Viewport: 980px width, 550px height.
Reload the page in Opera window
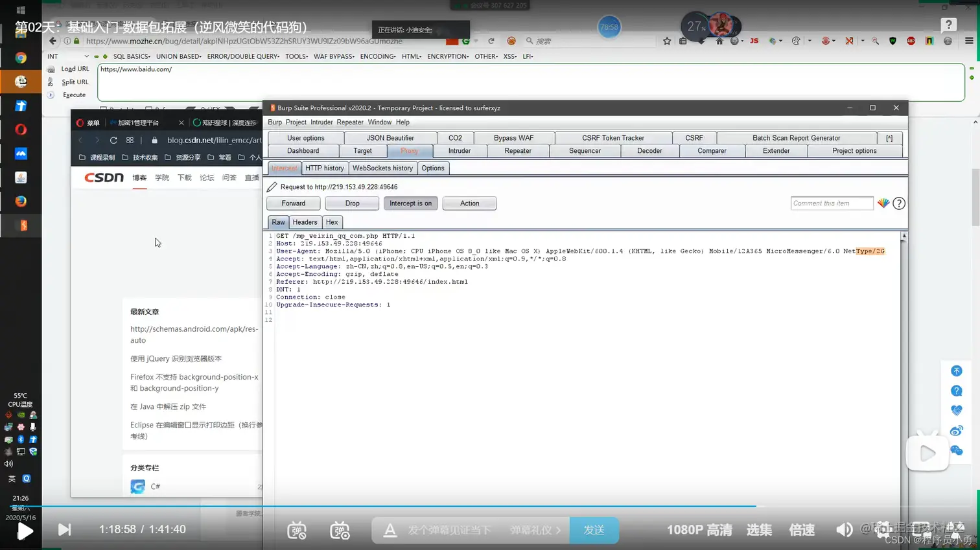pyautogui.click(x=113, y=140)
